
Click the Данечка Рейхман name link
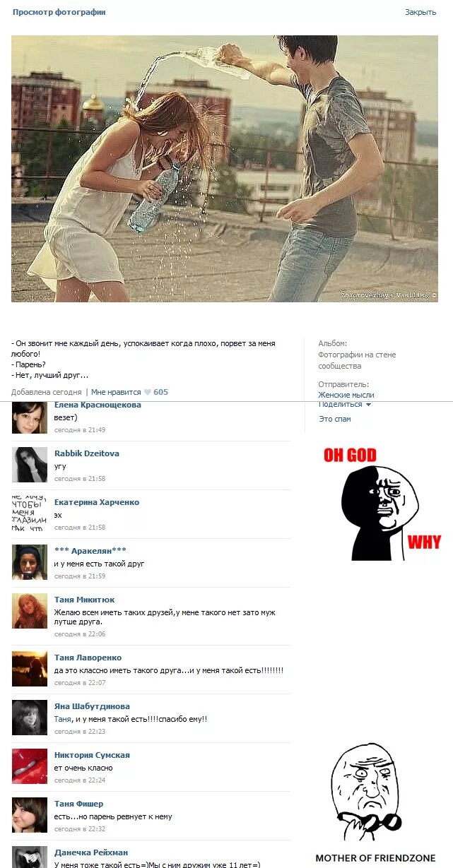pyautogui.click(x=91, y=852)
